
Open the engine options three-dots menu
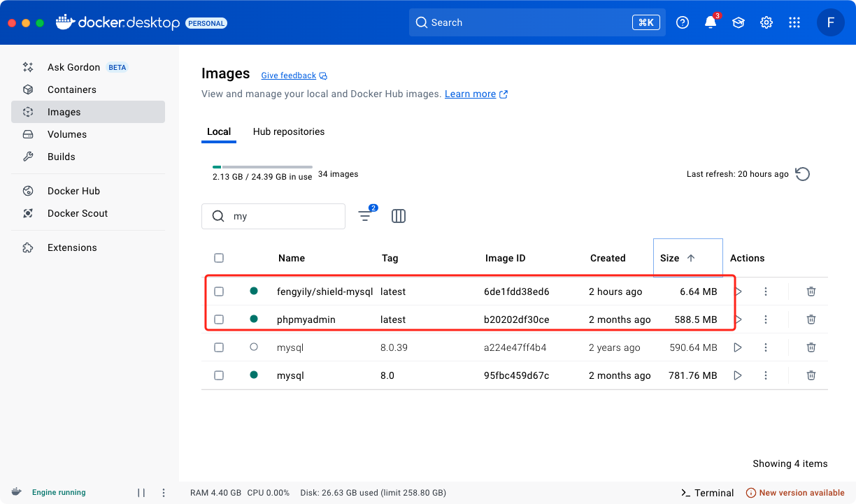click(164, 492)
